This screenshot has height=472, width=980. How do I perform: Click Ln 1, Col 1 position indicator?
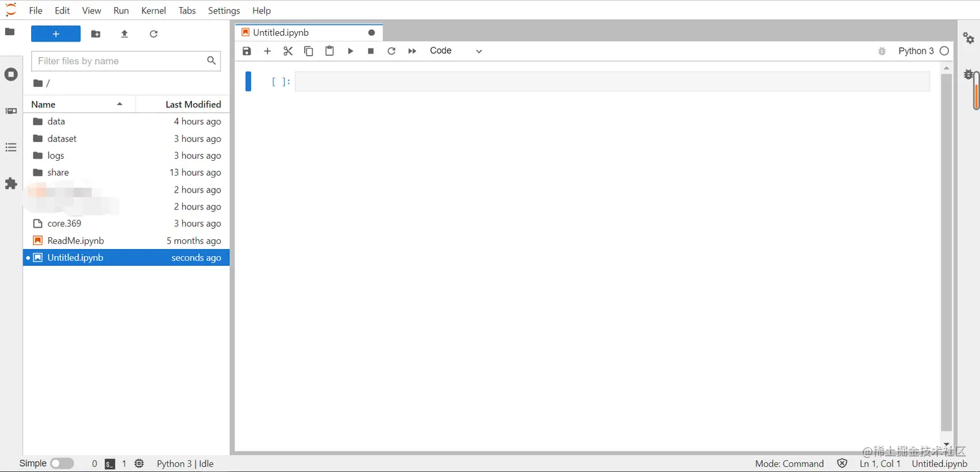click(880, 464)
